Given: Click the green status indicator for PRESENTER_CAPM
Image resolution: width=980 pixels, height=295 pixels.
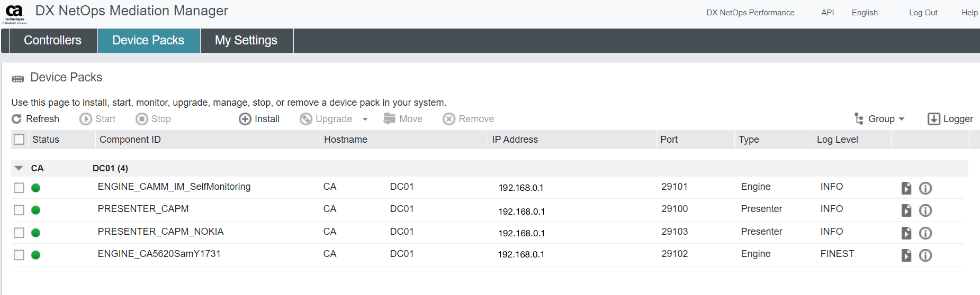Looking at the screenshot, I should click(x=36, y=210).
